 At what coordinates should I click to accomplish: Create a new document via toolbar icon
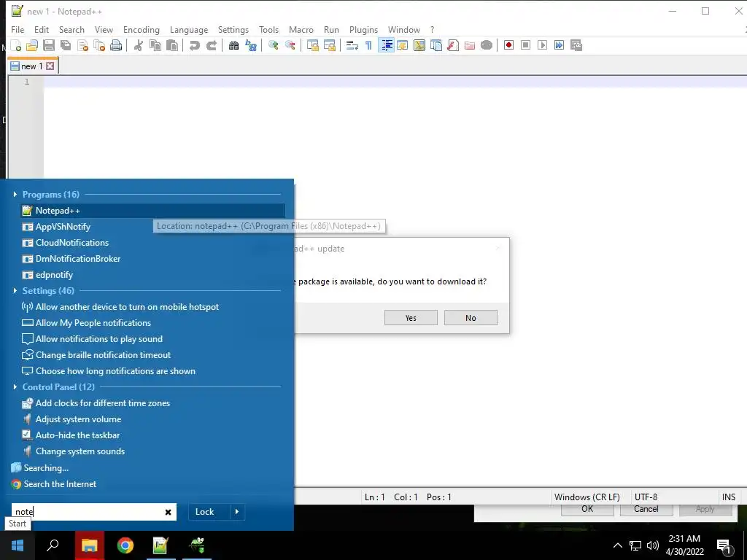(16, 45)
